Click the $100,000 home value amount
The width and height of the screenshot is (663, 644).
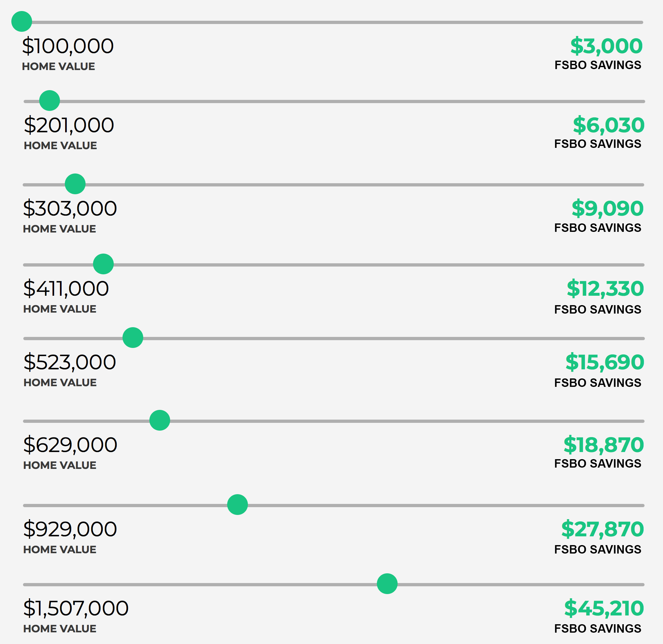pos(68,46)
